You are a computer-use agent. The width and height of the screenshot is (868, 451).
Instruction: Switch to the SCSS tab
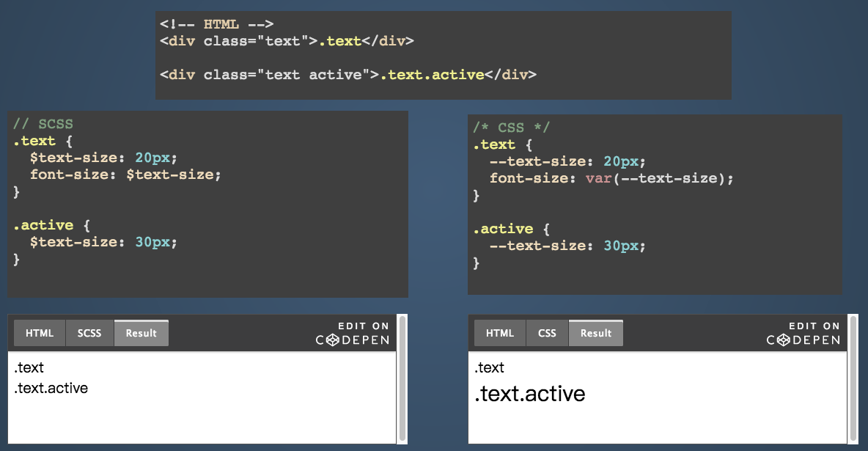(89, 333)
